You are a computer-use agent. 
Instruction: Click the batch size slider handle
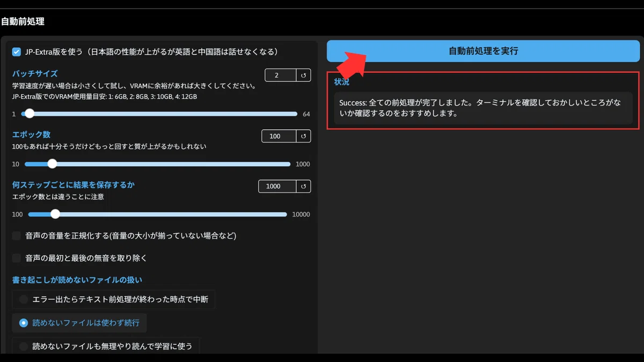pos(30,114)
